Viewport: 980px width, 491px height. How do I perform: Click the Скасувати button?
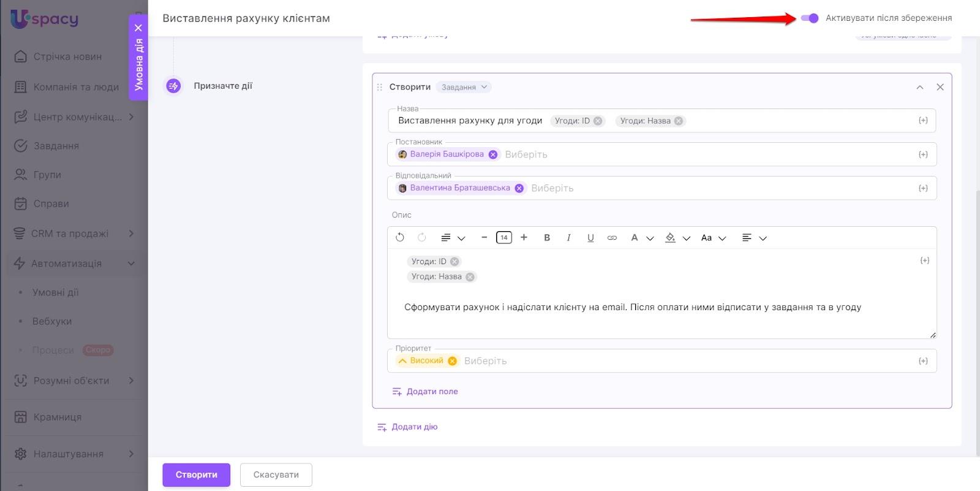click(276, 474)
